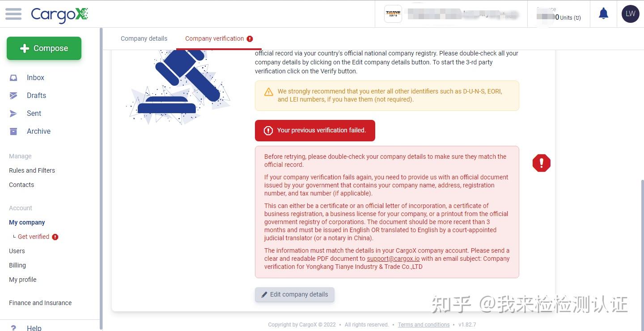Screen dimensions: 644x331
Task: Open the LW user avatar menu
Action: click(630, 14)
